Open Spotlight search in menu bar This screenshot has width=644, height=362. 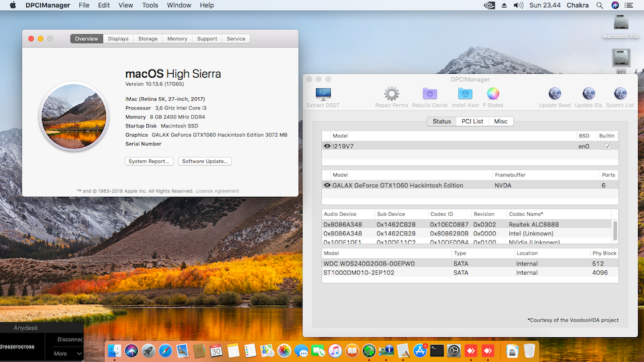(x=600, y=5)
